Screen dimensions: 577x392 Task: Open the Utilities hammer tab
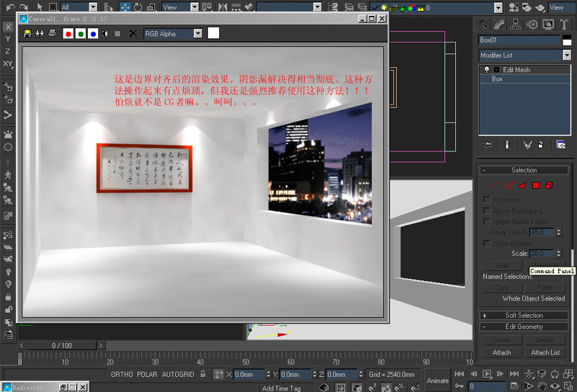click(564, 24)
